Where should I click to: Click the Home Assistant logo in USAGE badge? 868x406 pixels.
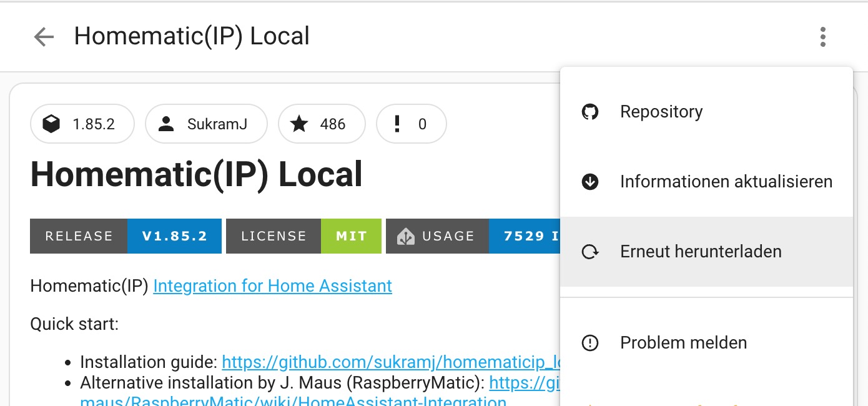[406, 236]
